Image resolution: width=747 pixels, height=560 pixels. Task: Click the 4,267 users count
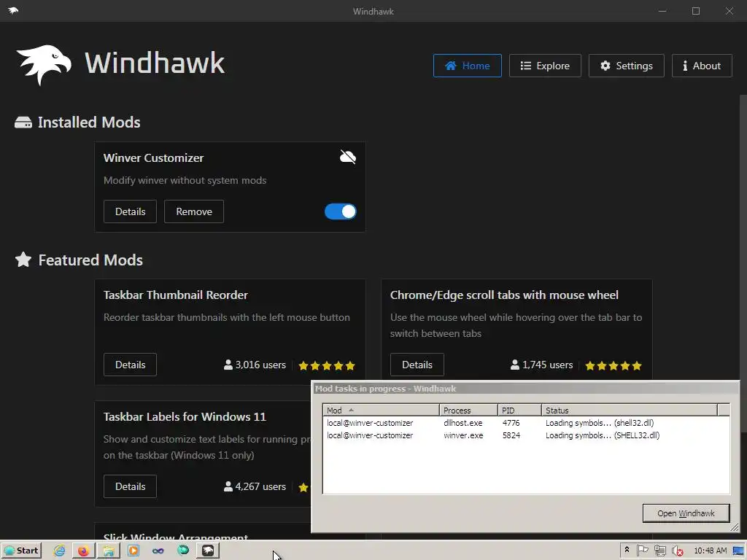pos(255,486)
